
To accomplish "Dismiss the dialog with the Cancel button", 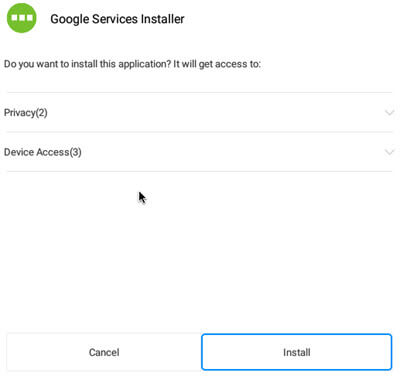I will (104, 352).
